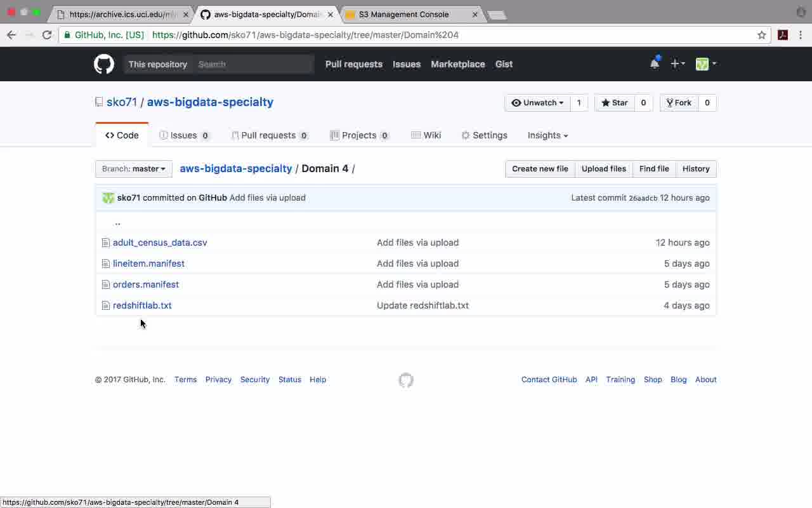
Task: Click the Find file button
Action: (654, 169)
